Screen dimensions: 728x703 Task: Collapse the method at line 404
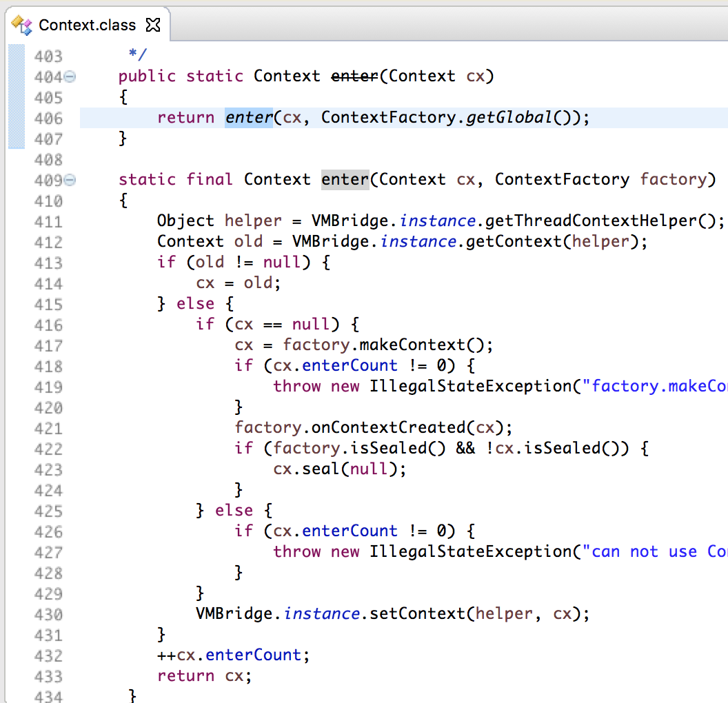[70, 77]
